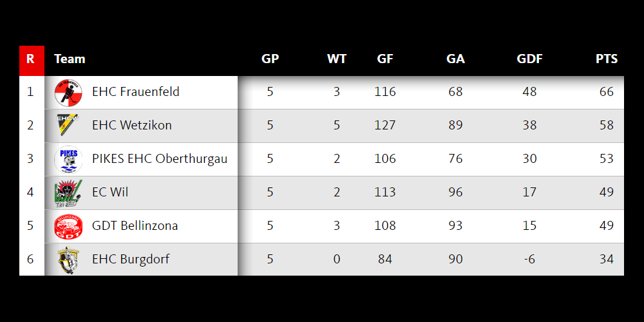Sort by GP games played header
The width and height of the screenshot is (644, 322).
(270, 59)
